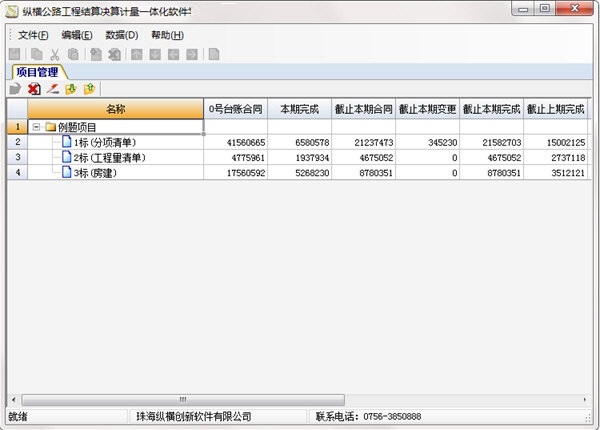The height and width of the screenshot is (430, 600).
Task: Click row header number 2
Action: pyautogui.click(x=17, y=142)
